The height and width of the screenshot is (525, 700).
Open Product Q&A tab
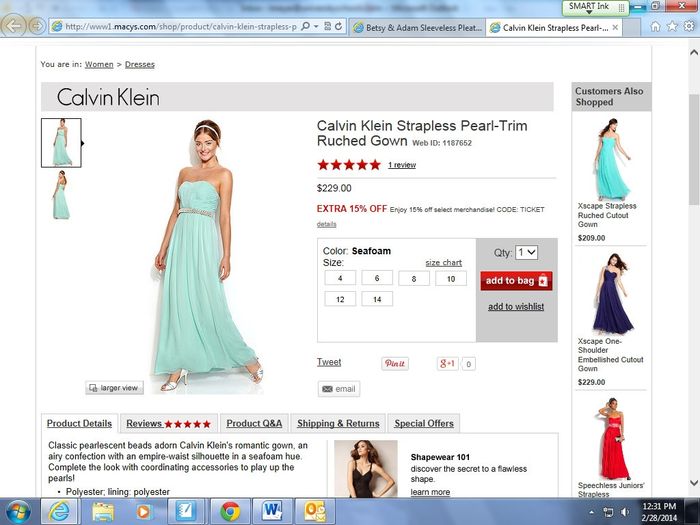coord(254,423)
